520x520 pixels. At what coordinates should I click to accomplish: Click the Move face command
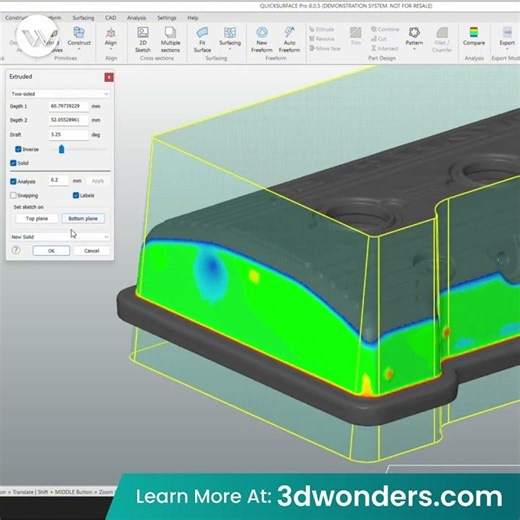[325, 48]
